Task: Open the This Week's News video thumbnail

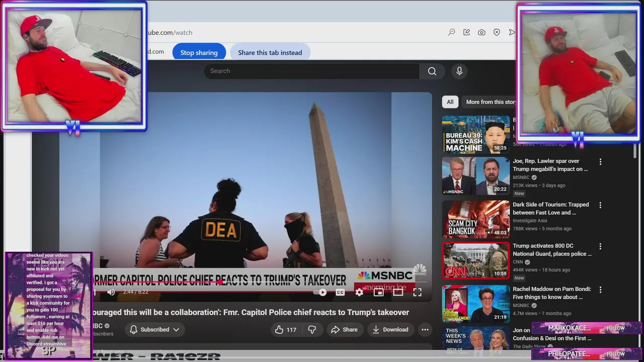Action: 476,342
